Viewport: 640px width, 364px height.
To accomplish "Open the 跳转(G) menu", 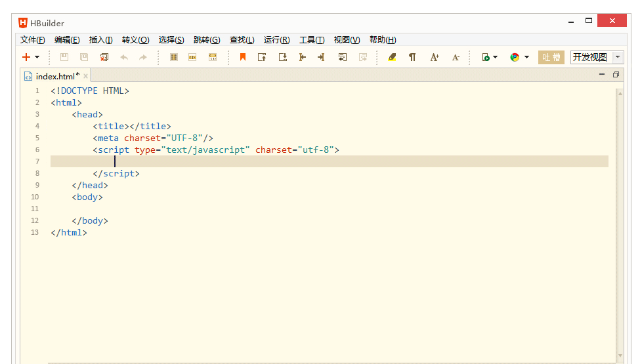I will 207,40.
